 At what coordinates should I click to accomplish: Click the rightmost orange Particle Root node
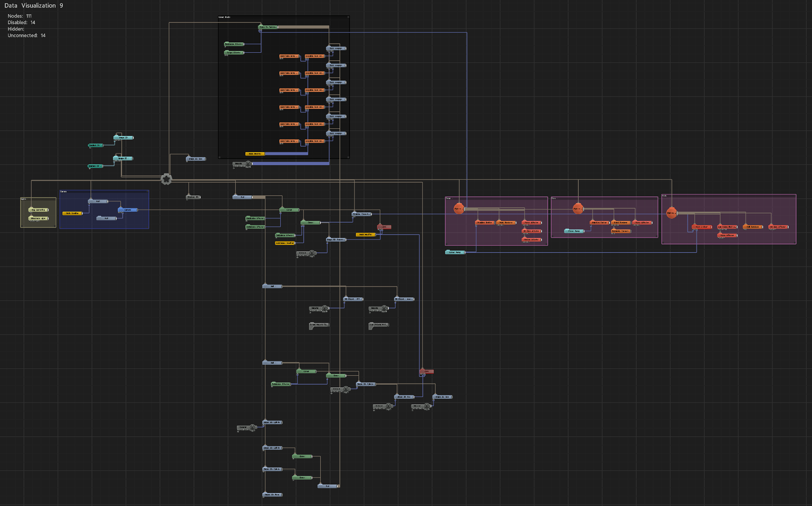point(671,213)
